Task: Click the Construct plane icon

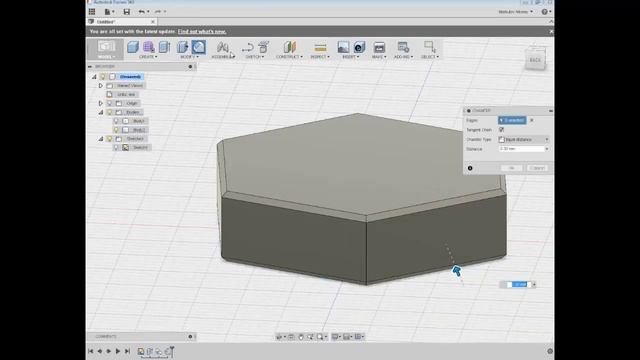Action: [x=289, y=47]
